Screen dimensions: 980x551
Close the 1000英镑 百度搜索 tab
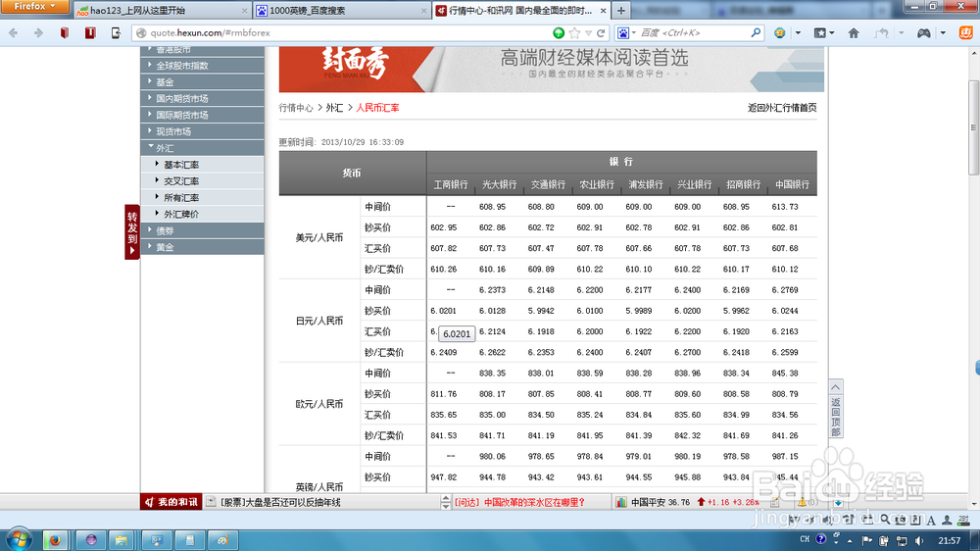pos(423,11)
